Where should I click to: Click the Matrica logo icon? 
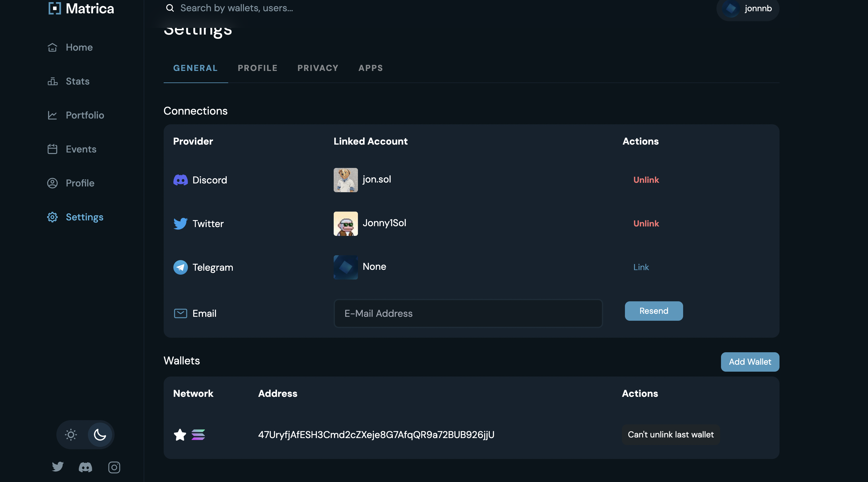55,8
